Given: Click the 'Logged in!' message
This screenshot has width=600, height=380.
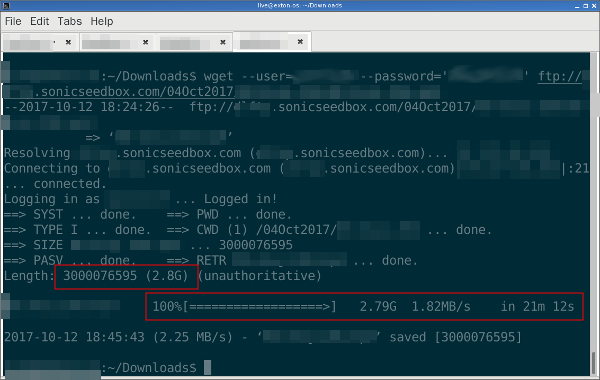Looking at the screenshot, I should pos(240,199).
